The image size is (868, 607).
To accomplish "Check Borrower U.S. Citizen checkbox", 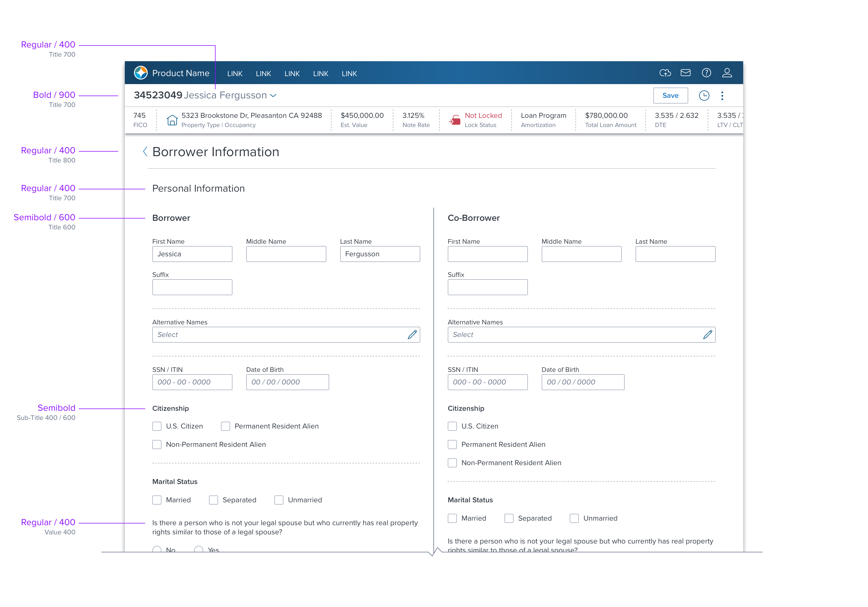I will tap(157, 426).
